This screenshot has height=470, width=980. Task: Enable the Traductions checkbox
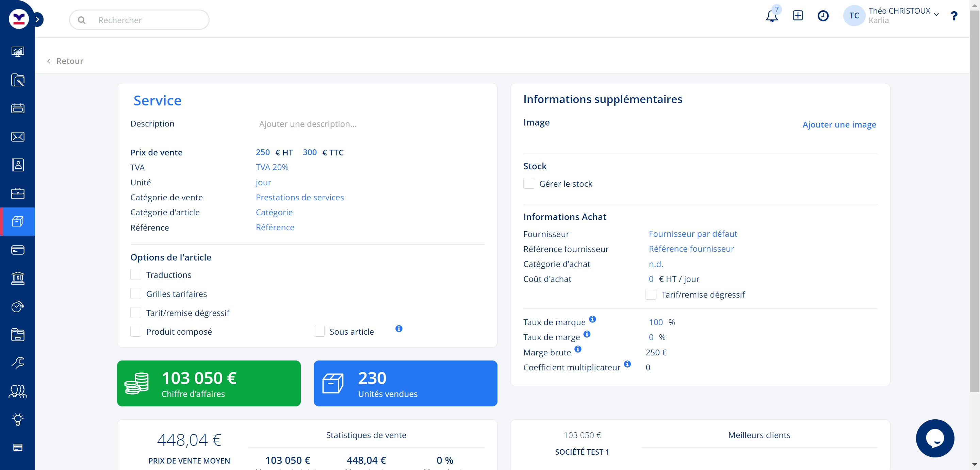click(136, 274)
